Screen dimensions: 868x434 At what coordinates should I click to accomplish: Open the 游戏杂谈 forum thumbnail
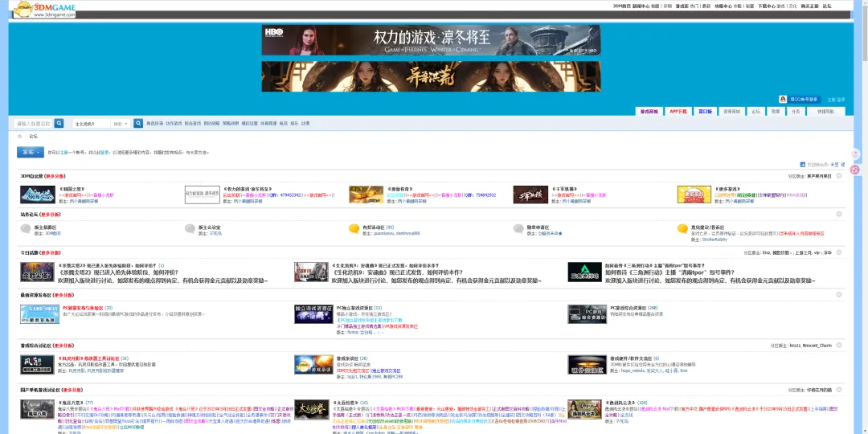point(313,365)
